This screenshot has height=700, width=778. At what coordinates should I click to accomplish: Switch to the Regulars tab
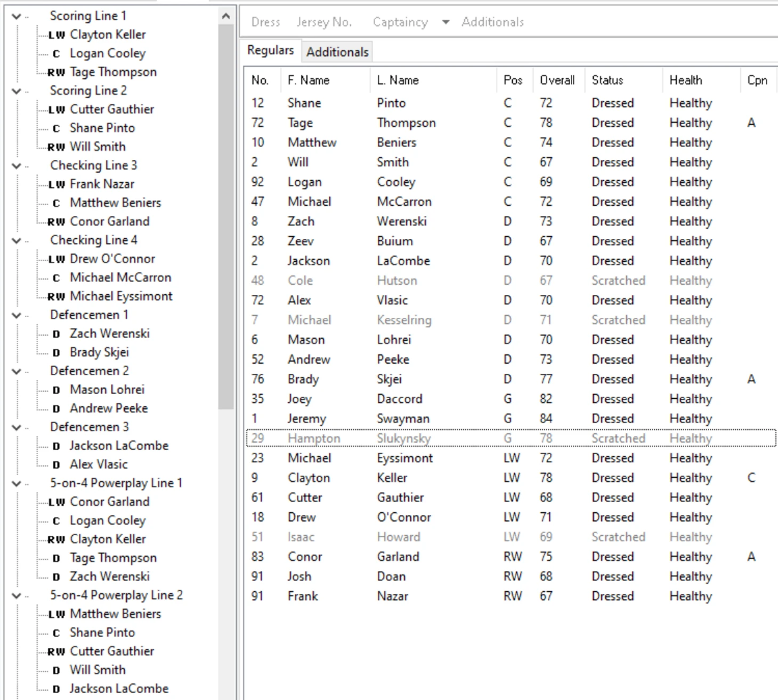click(x=270, y=51)
